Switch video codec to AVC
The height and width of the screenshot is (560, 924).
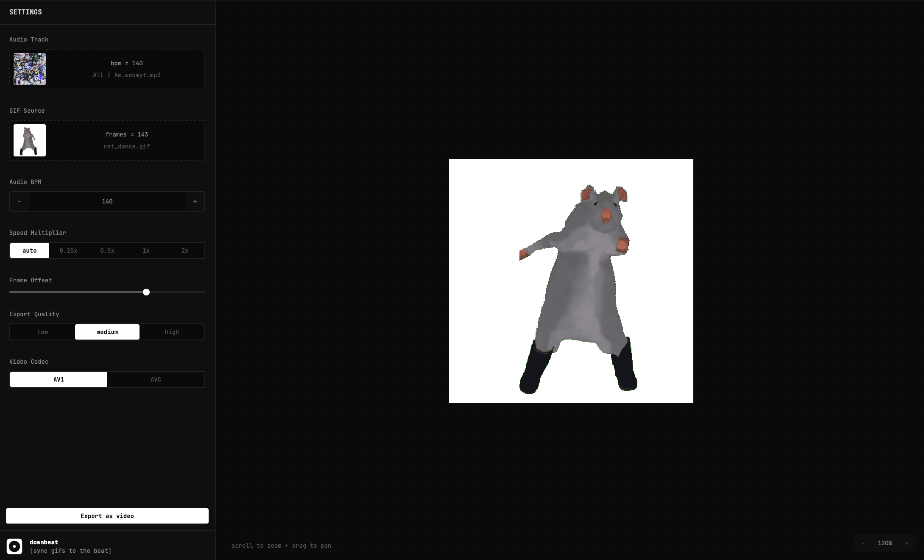click(x=156, y=379)
